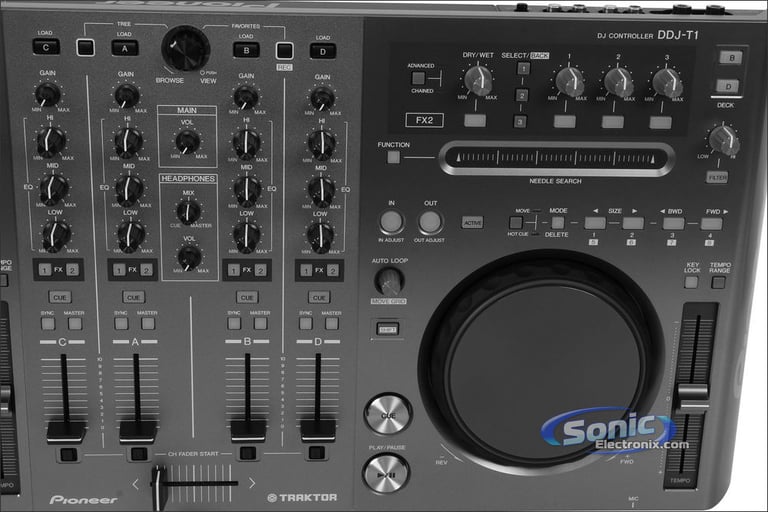Click the channel C volume fader handle
768x512 pixels.
66,431
